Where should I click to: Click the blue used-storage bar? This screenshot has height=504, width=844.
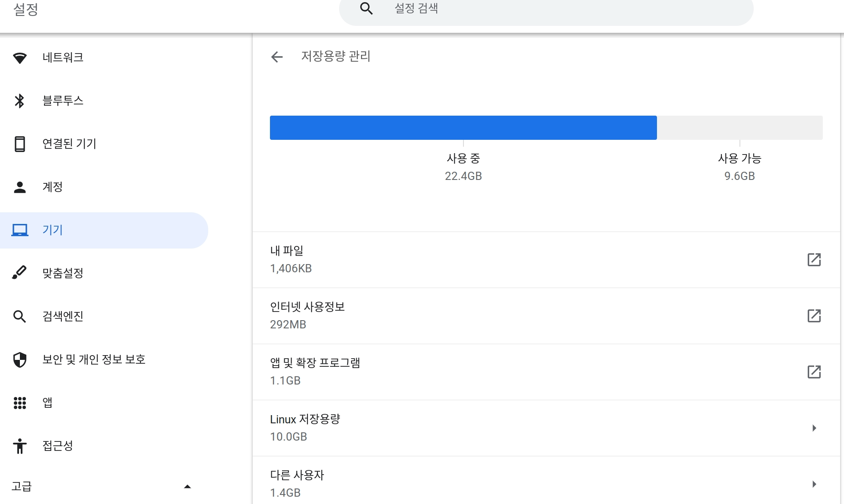[x=463, y=128]
